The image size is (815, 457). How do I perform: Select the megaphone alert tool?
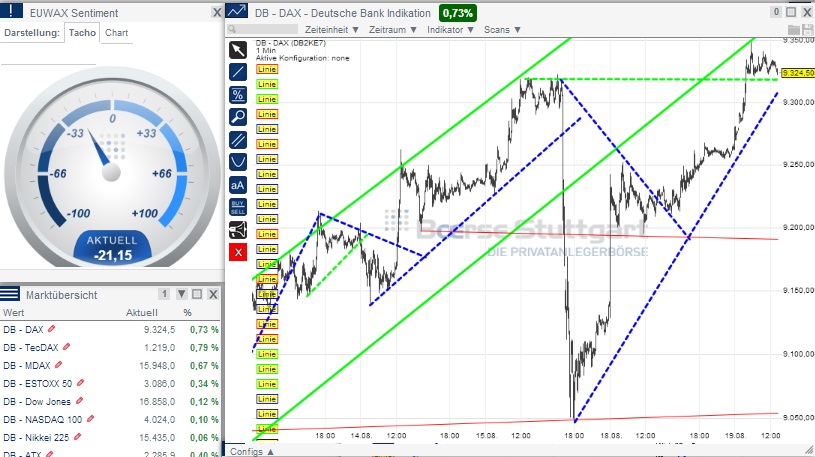(238, 229)
